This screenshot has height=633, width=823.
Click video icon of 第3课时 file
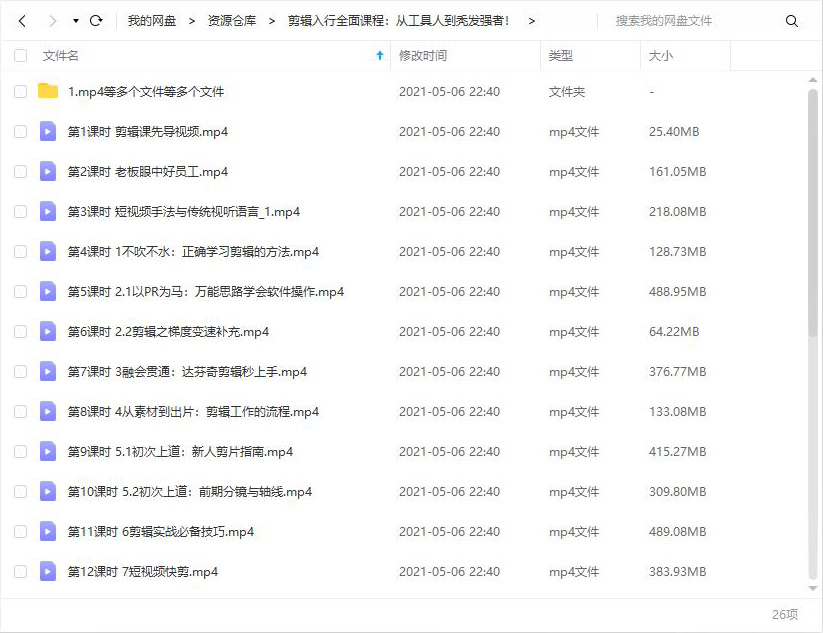[48, 211]
